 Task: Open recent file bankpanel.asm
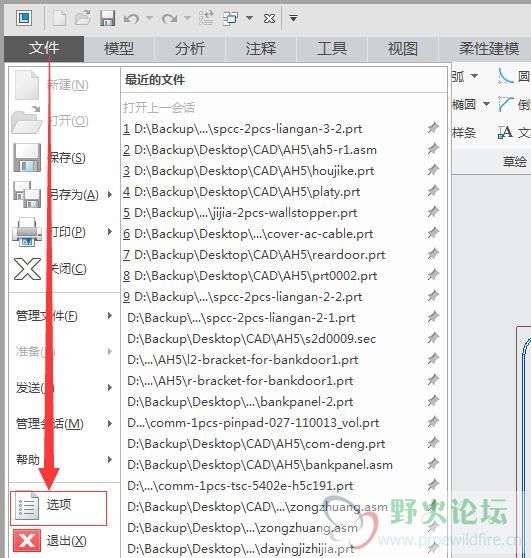tap(260, 465)
